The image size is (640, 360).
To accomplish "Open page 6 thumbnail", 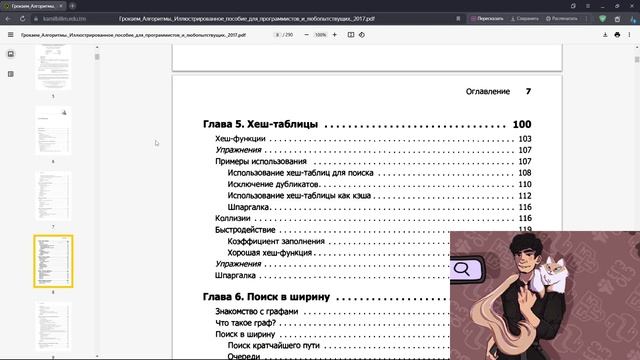I will pos(53,131).
